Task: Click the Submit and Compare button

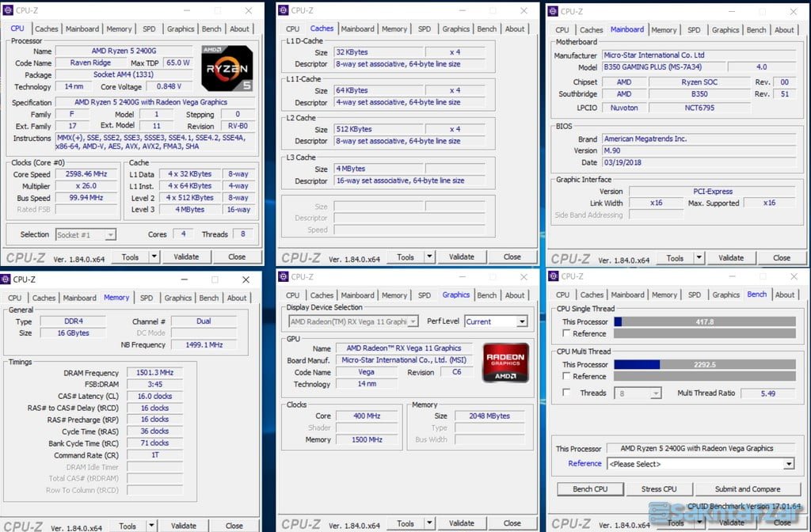Action: click(747, 489)
